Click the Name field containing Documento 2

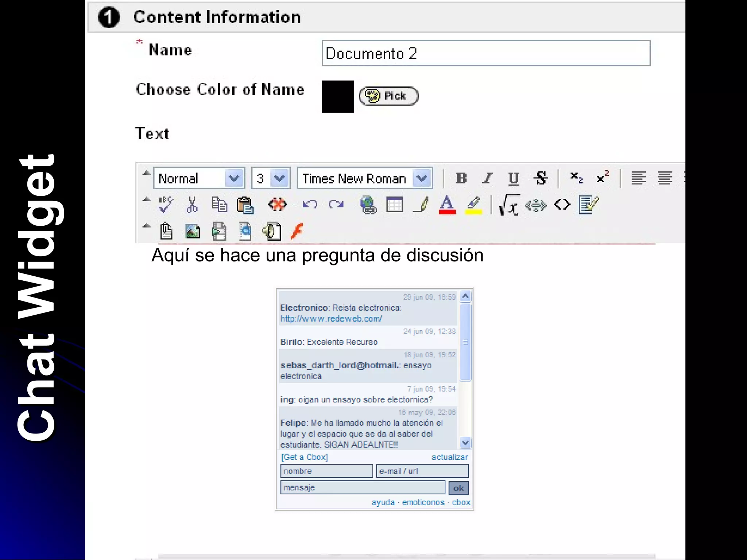click(486, 53)
